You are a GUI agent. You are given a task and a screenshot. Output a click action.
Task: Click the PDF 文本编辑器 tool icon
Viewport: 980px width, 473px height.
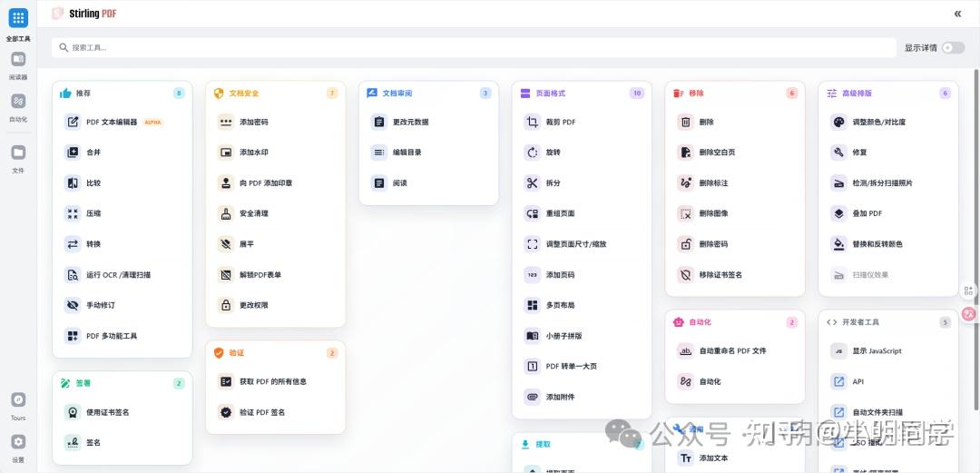(73, 122)
